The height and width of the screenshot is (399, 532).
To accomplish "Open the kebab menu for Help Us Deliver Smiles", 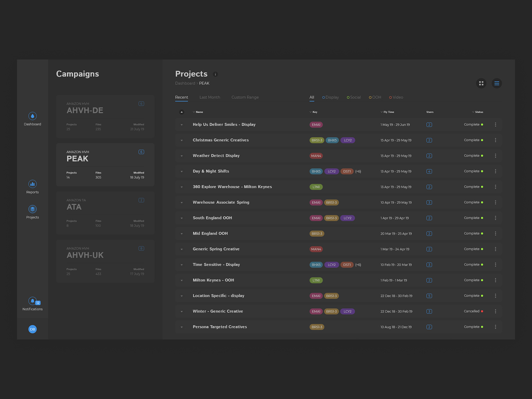I will (495, 124).
